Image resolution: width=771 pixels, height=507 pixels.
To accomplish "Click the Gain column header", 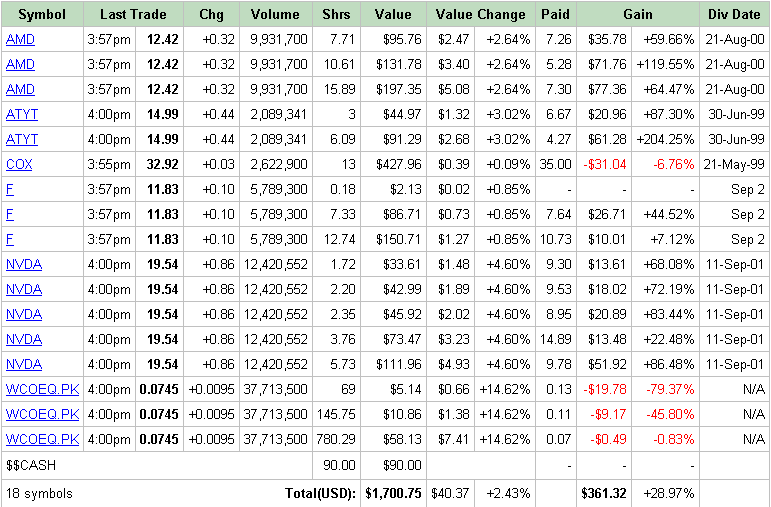I will pos(638,14).
